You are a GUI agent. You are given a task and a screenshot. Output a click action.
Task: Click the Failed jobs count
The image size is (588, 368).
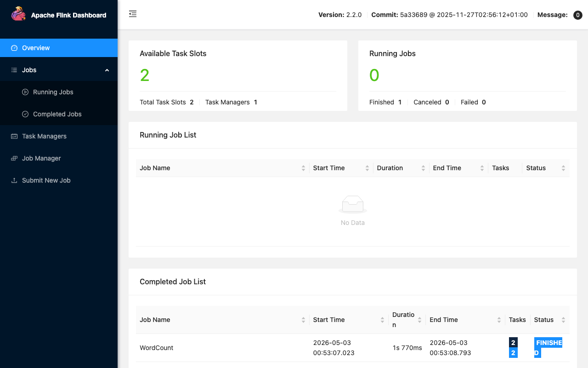484,102
